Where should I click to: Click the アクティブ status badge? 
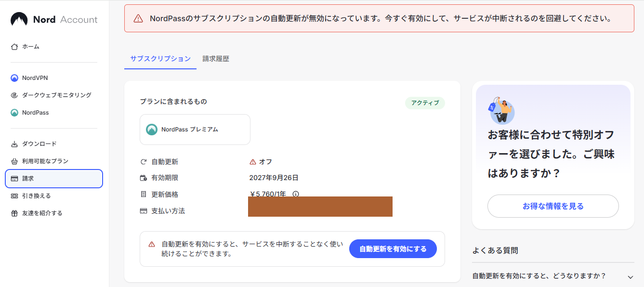tap(425, 103)
